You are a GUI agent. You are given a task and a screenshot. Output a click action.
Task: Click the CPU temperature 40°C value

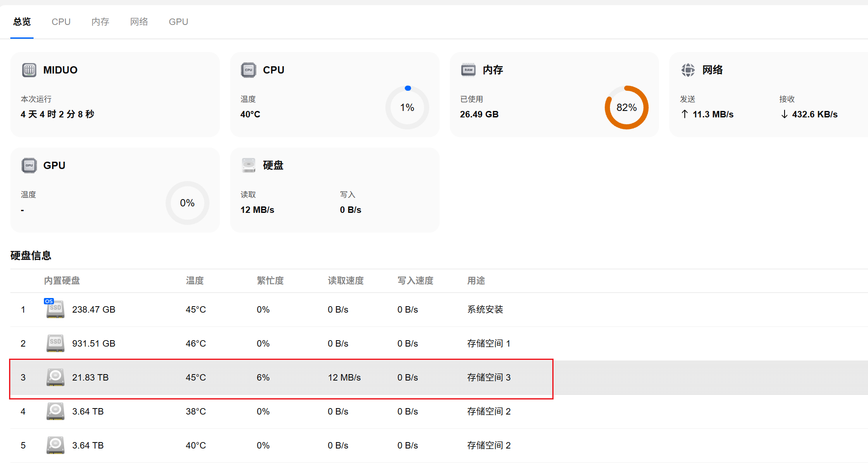250,114
